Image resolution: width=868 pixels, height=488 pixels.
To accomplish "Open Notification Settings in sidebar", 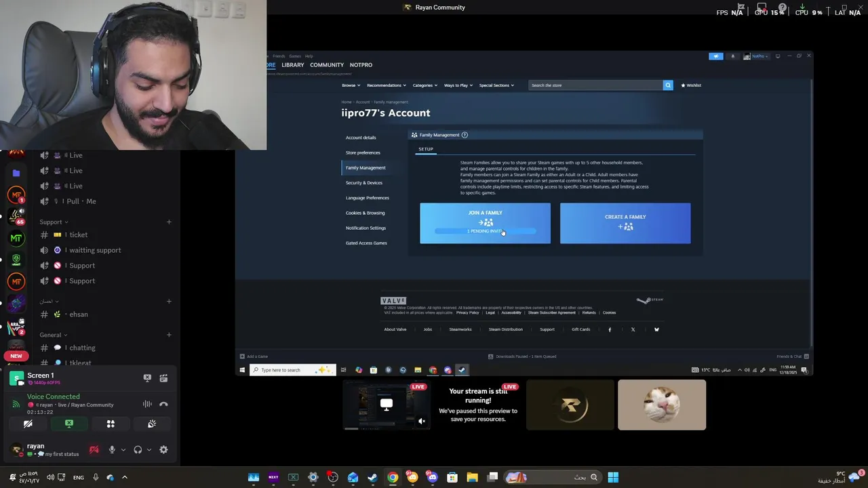I will (366, 228).
